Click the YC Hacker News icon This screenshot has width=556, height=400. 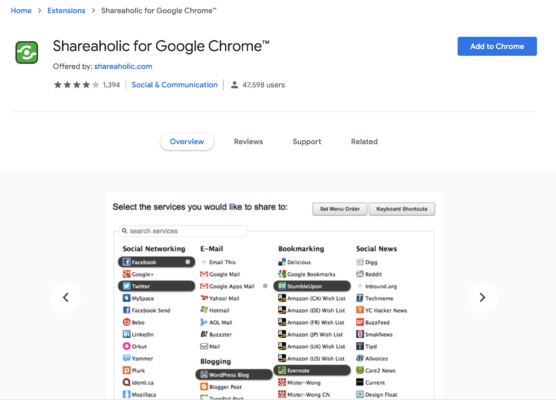coord(360,310)
